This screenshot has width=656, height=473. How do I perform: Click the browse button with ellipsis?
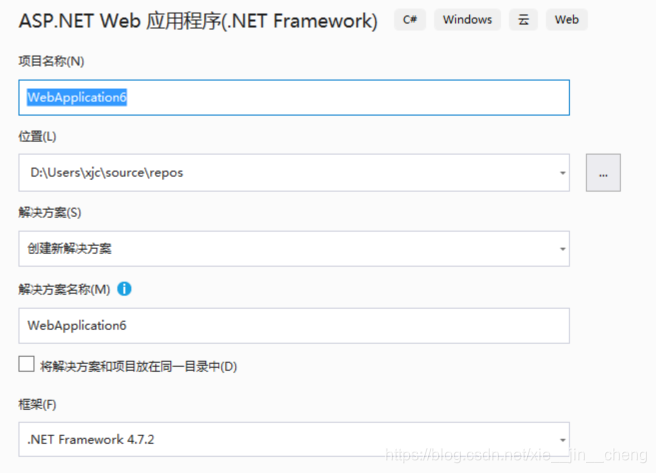603,173
